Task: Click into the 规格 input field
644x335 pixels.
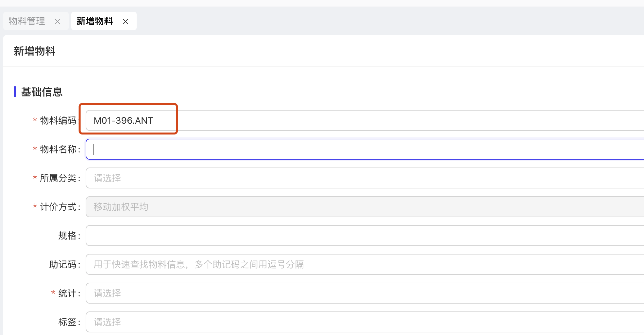Action: coord(360,236)
